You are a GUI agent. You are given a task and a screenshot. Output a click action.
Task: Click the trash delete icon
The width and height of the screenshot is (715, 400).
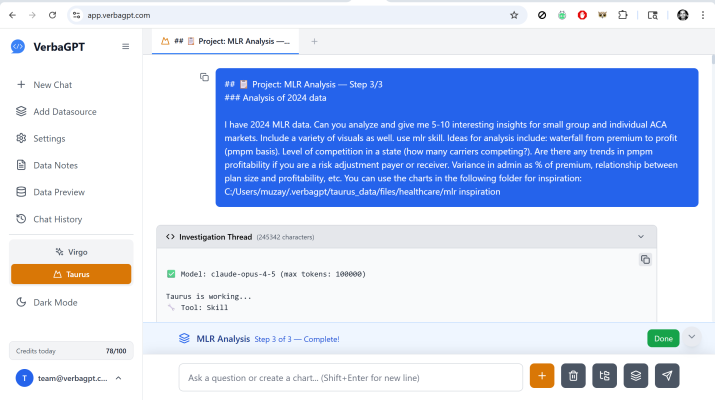573,376
